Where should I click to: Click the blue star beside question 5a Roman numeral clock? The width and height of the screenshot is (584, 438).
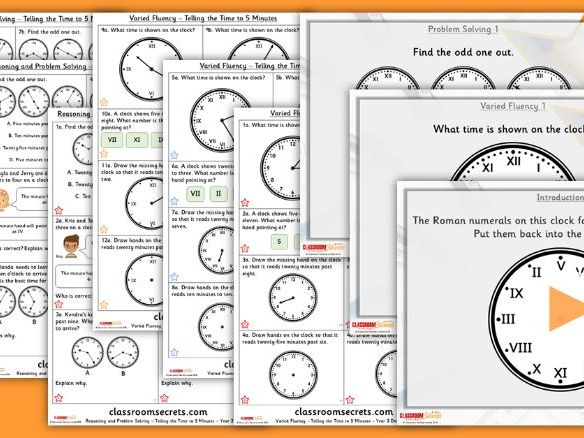(x=174, y=155)
